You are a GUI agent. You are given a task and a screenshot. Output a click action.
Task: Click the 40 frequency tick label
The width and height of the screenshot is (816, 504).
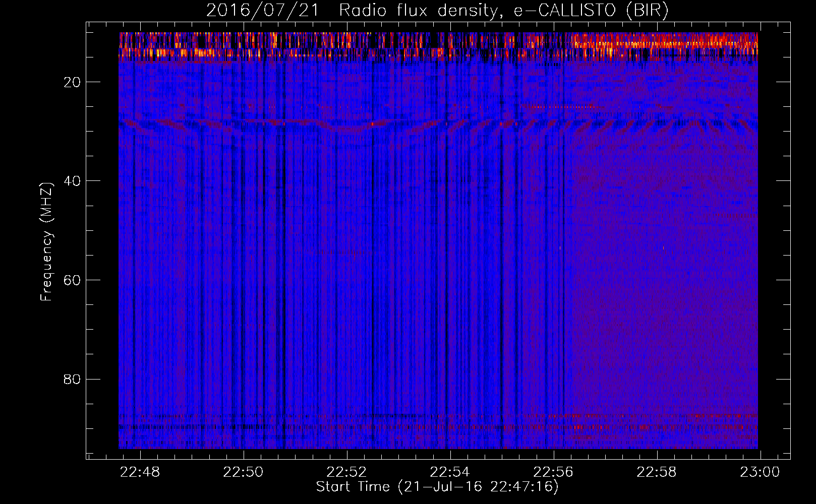pyautogui.click(x=73, y=181)
